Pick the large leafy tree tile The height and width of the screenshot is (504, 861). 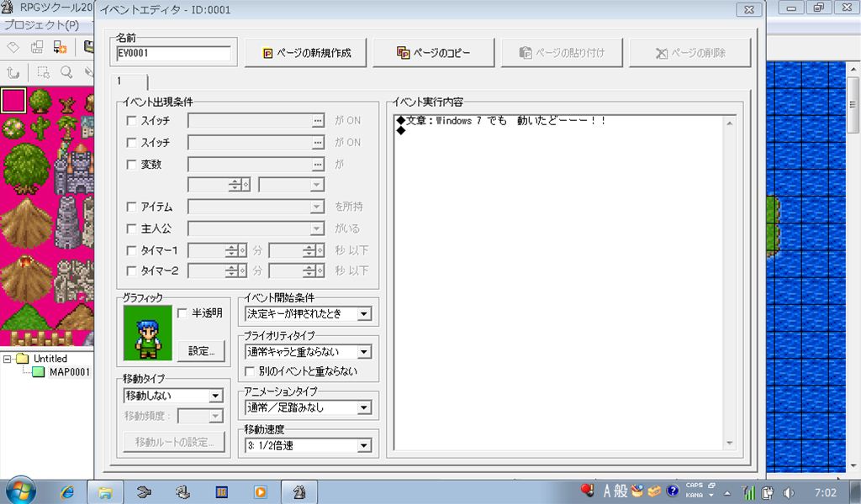[x=26, y=168]
